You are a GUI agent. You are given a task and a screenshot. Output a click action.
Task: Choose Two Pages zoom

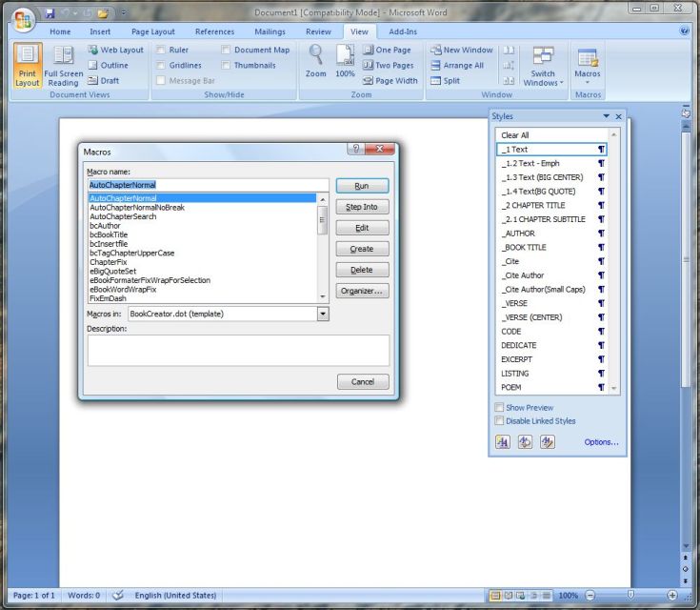tap(388, 65)
